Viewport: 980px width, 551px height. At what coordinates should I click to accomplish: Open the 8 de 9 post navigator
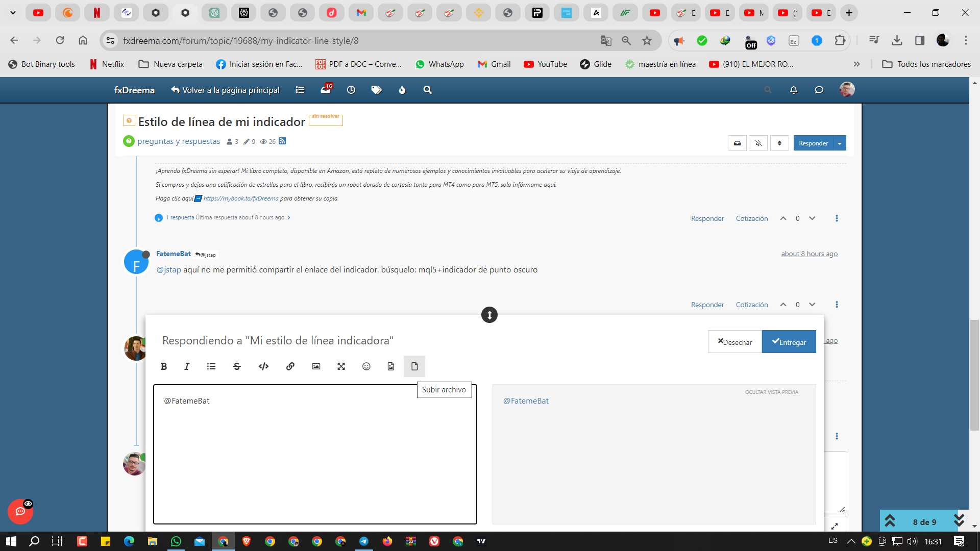pyautogui.click(x=924, y=522)
